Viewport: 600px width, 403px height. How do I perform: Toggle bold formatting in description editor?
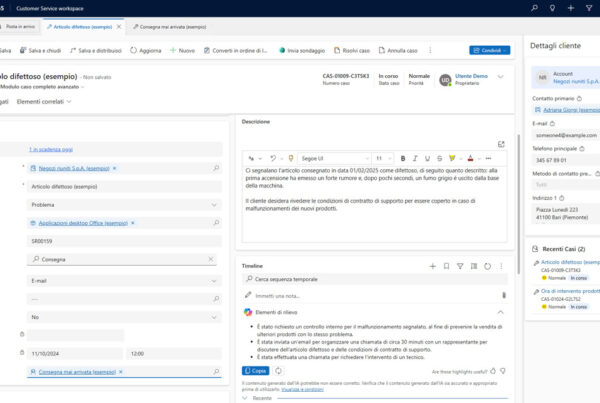click(x=403, y=158)
